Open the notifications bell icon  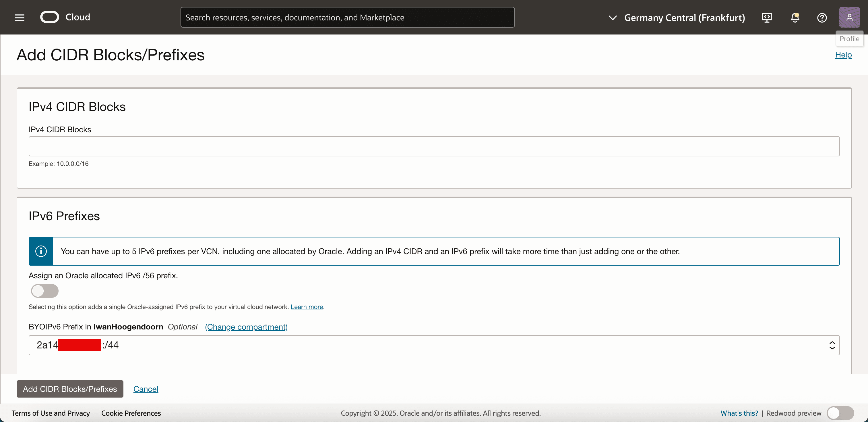tap(795, 18)
